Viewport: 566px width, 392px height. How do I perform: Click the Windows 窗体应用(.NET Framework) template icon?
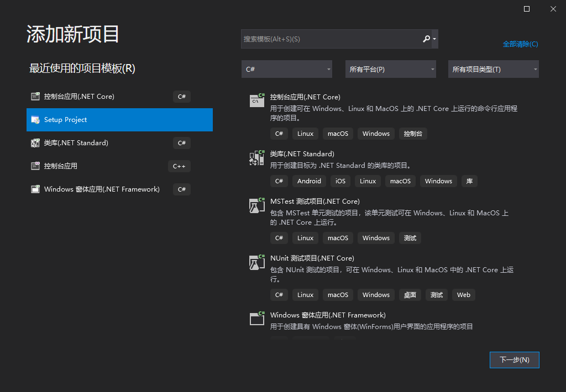click(x=256, y=319)
